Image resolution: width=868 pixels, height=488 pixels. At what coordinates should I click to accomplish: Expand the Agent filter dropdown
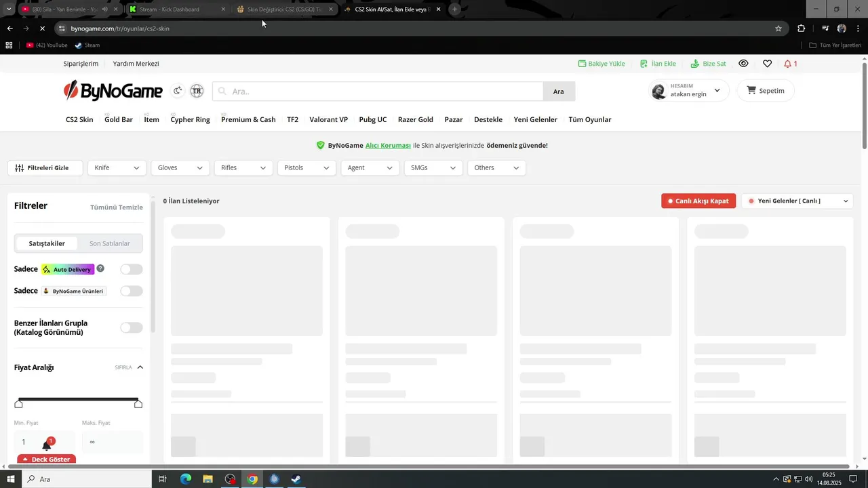370,167
